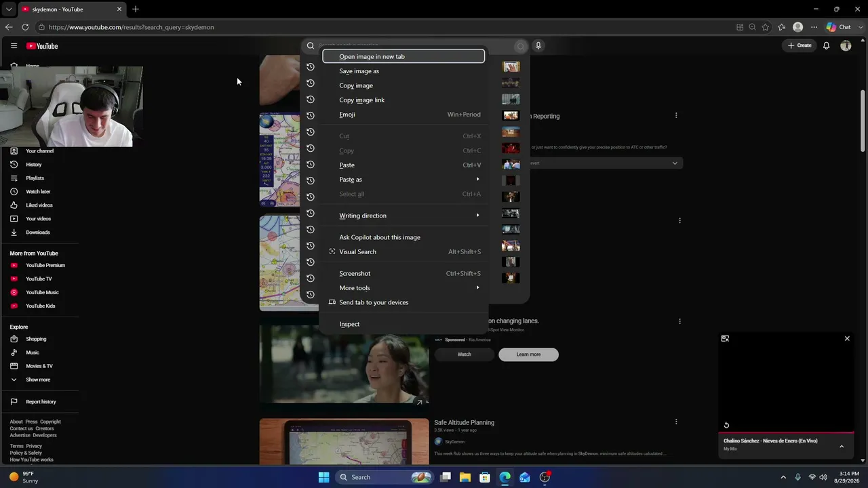Open Your videos in the sidebar
This screenshot has height=488, width=868.
click(38, 219)
